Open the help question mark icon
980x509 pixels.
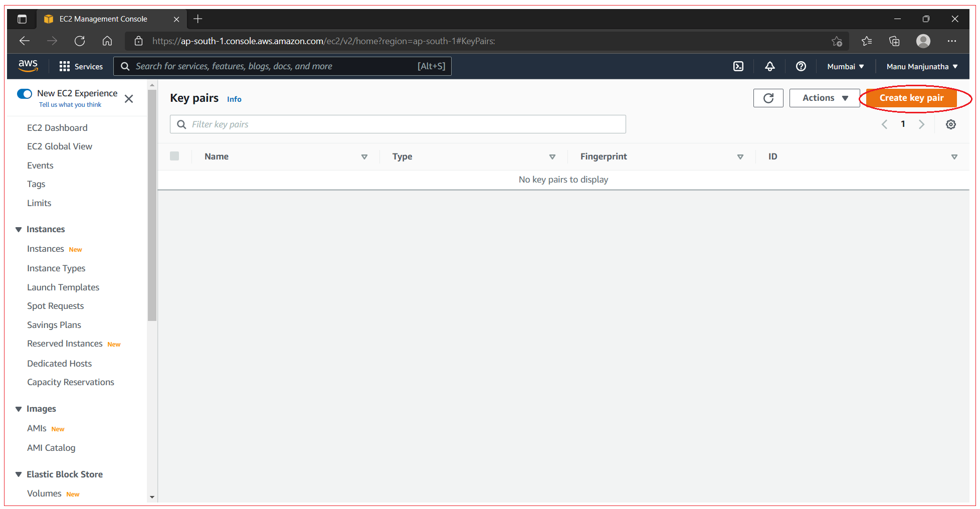click(801, 66)
